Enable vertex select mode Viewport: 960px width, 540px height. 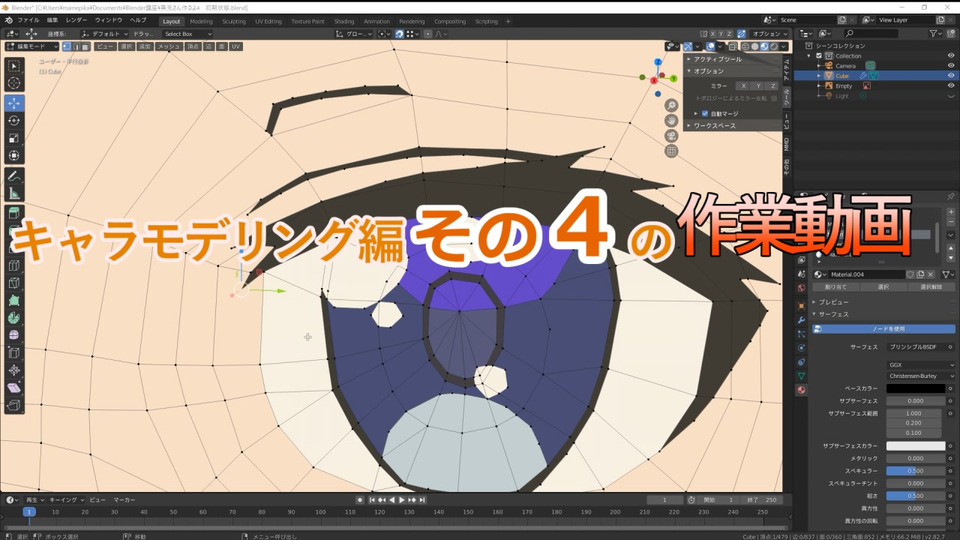pos(67,47)
